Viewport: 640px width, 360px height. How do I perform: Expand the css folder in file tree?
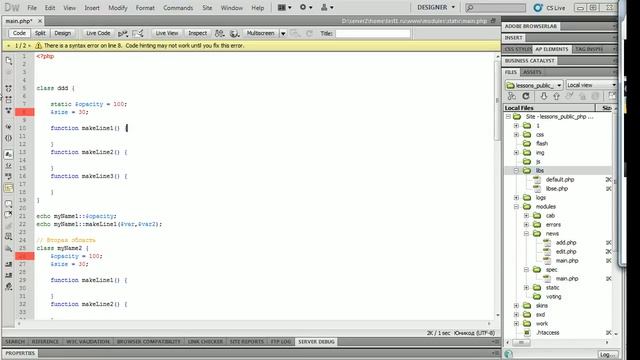coord(516,135)
